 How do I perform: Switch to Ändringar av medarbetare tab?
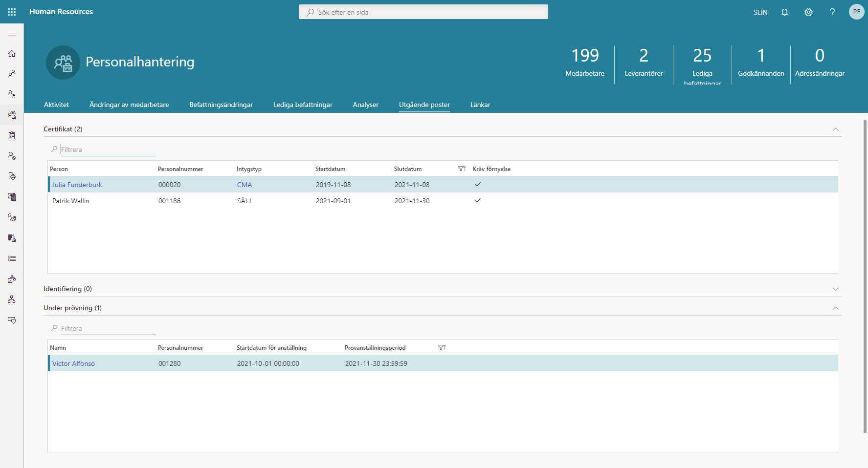pos(129,105)
